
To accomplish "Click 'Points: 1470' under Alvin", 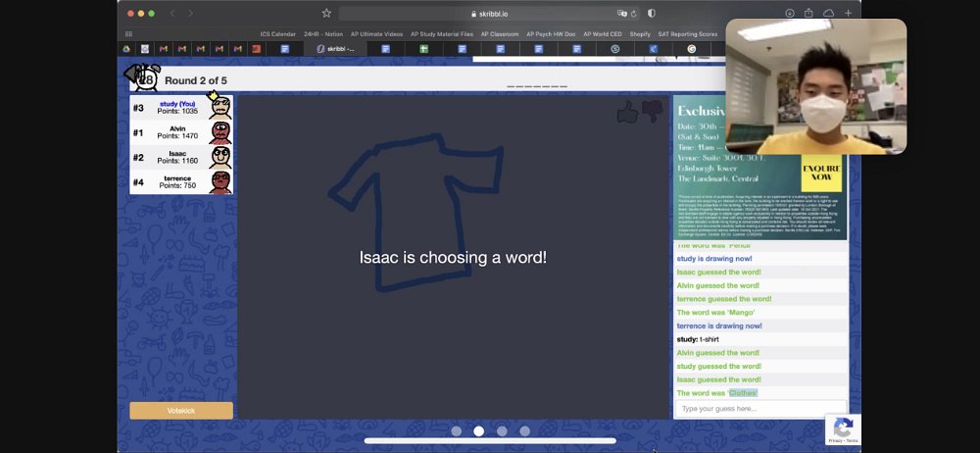I will (177, 135).
